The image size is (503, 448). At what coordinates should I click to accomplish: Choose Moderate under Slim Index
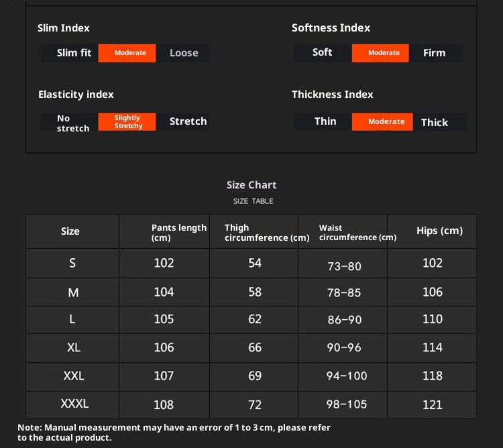(130, 53)
